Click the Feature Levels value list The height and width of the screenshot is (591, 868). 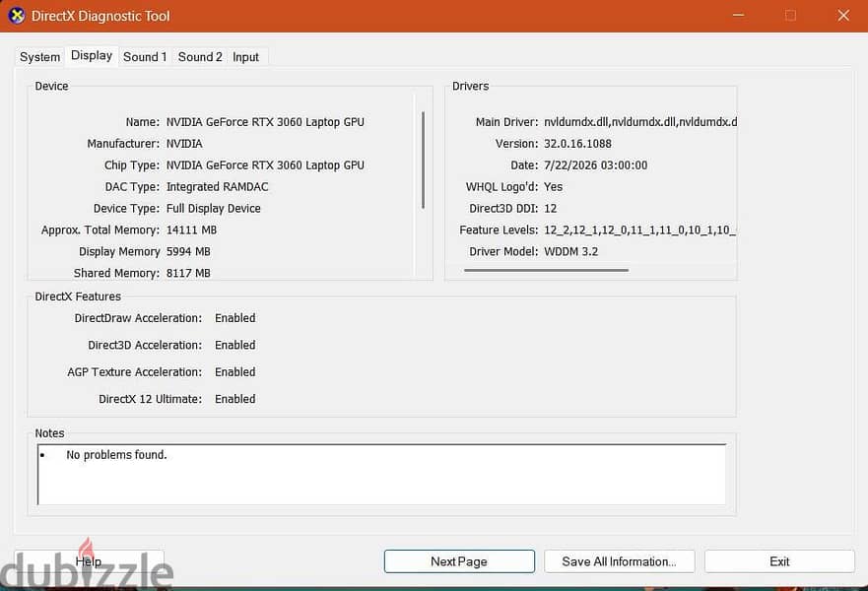(x=639, y=230)
